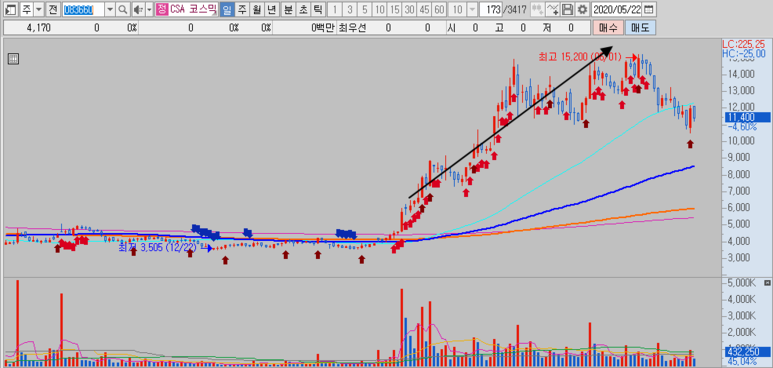Viewport: 773px width, 368px height.
Task: Click the CSA 코스믹 stock name
Action: click(194, 9)
